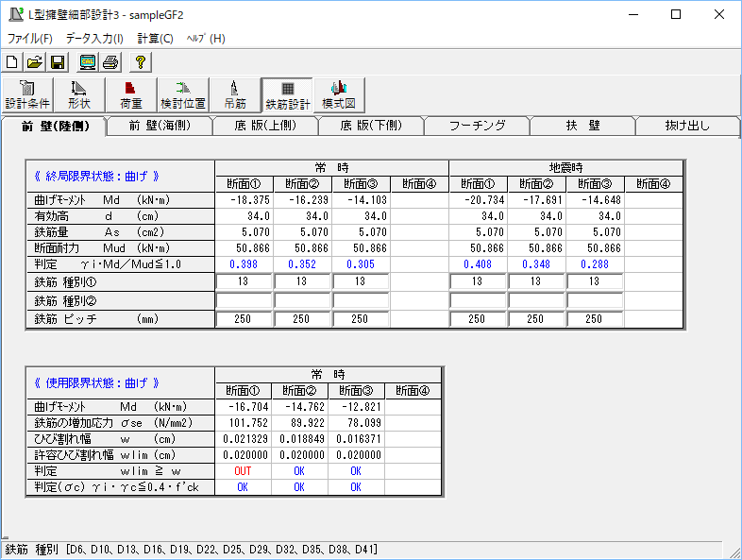Click the 0.352 judgment value
Screen dimensions: 742x560
click(x=302, y=264)
